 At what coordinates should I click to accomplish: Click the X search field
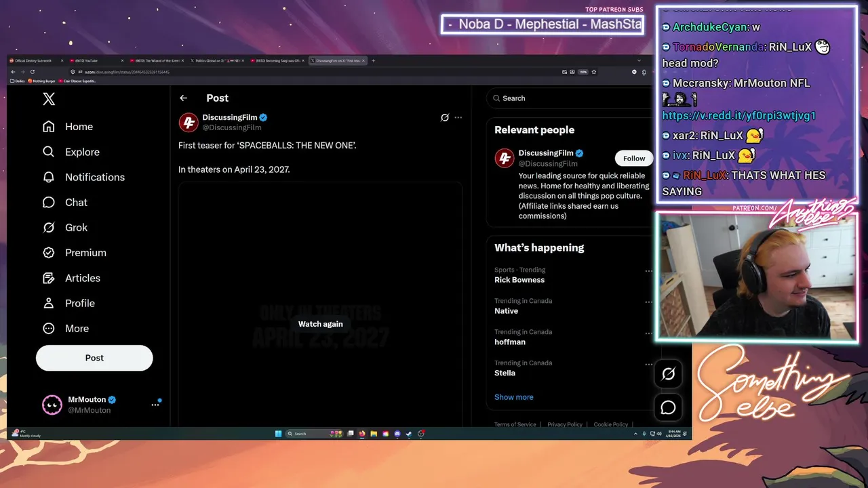(x=570, y=98)
